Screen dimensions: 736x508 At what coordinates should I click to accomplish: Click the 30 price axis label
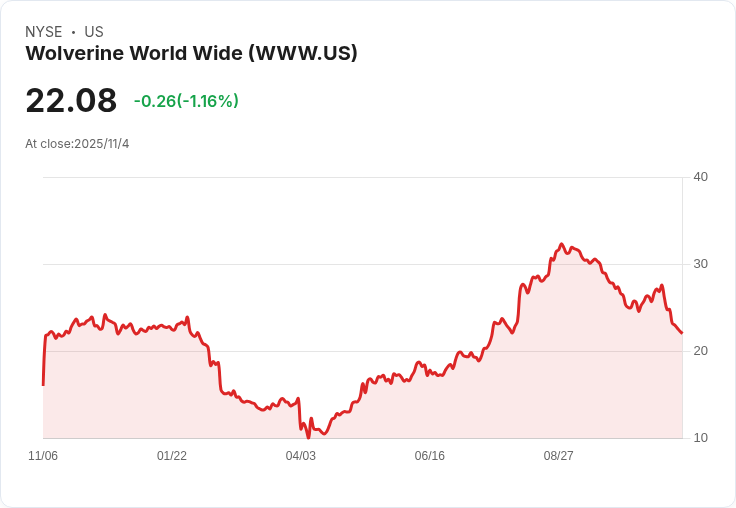click(700, 264)
